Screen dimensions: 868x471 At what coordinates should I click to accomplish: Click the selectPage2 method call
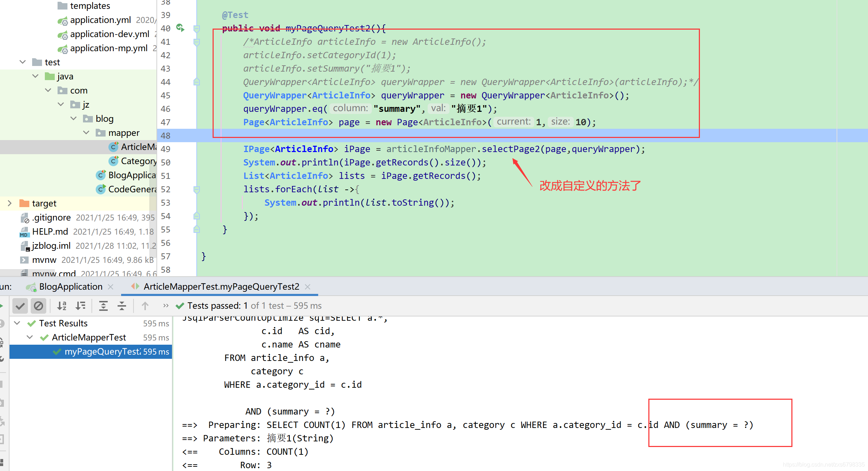[511, 149]
